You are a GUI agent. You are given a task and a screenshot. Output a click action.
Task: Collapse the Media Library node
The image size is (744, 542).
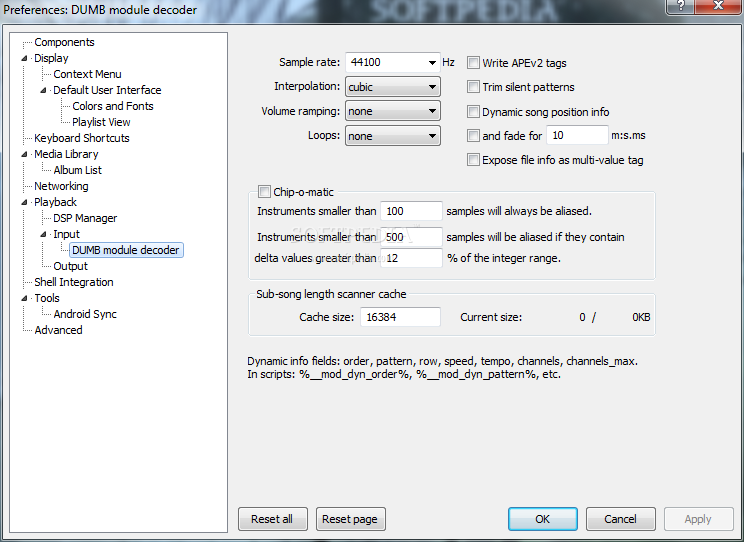[25, 154]
